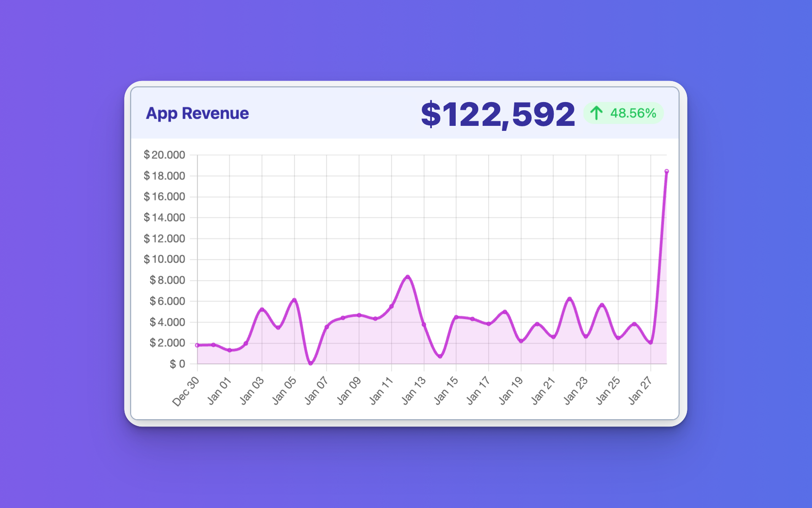812x508 pixels.
Task: Select the Dec 30 data point on the line
Action: tap(197, 345)
